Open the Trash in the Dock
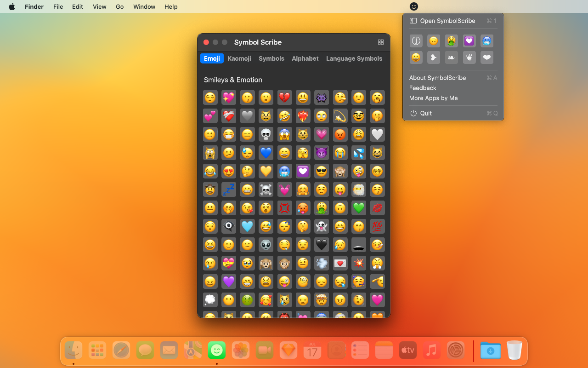The height and width of the screenshot is (368, 588). [x=514, y=350]
